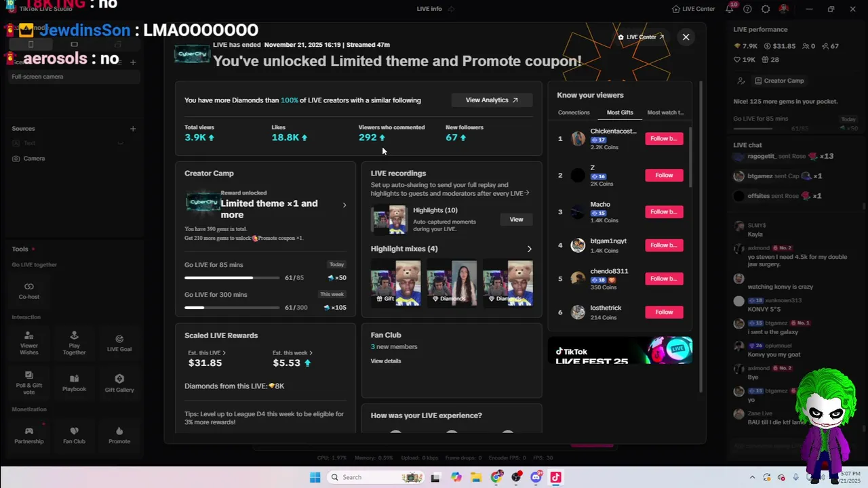
Task: Click the Go LIVE for 300 mins progress bar
Action: [232, 308]
